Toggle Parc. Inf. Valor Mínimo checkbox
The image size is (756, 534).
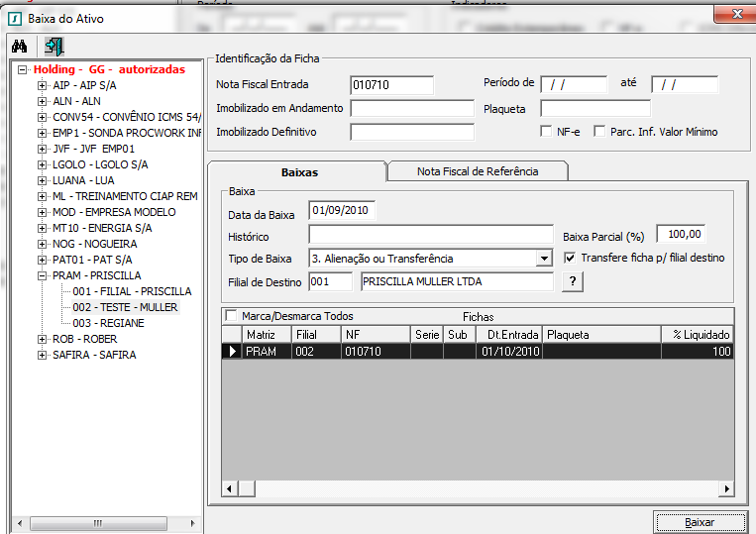pos(598,132)
